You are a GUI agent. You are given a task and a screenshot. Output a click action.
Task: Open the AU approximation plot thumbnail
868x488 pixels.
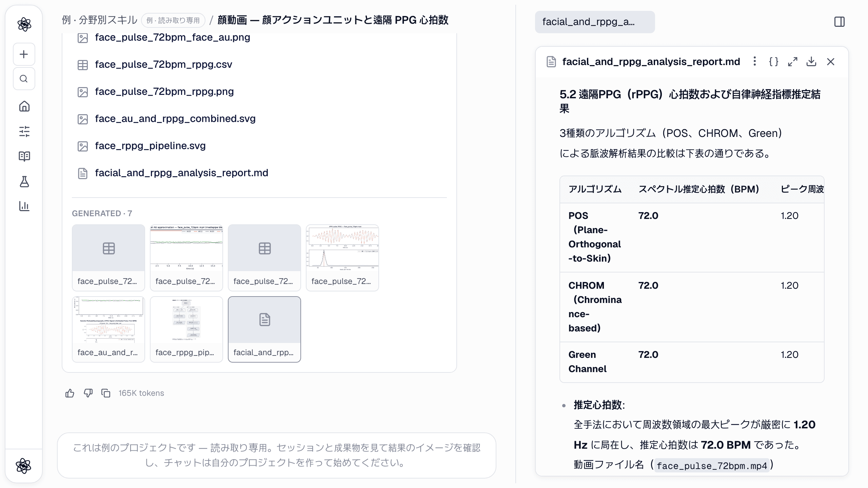[x=186, y=258]
